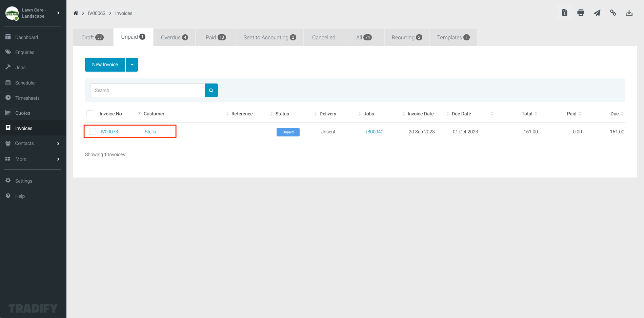Open the Scheduler from the sidebar

pos(25,82)
